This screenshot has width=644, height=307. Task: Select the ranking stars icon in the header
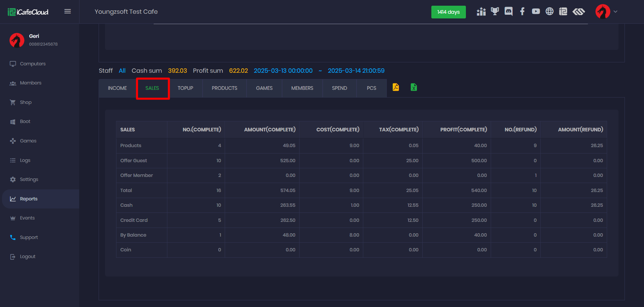click(481, 11)
